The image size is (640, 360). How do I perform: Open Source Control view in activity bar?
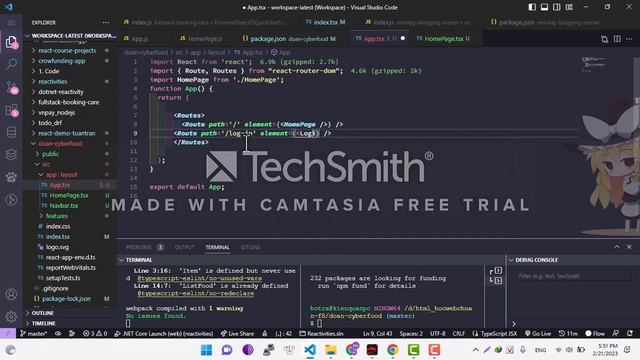11,87
